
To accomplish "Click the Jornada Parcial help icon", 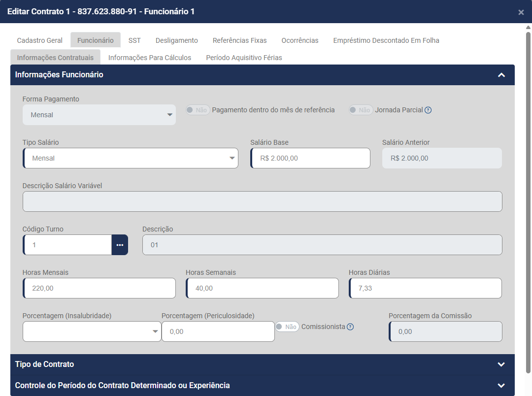I will pyautogui.click(x=428, y=110).
